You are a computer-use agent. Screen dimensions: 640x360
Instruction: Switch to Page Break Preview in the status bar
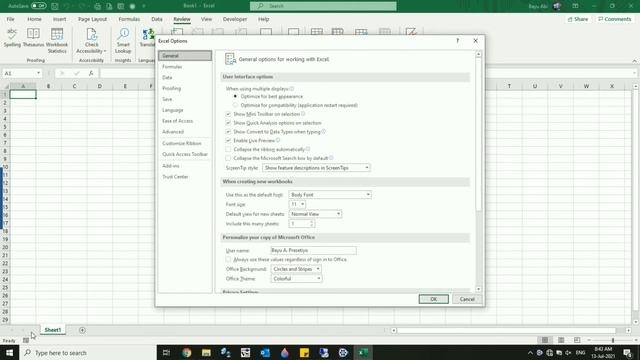(577, 340)
